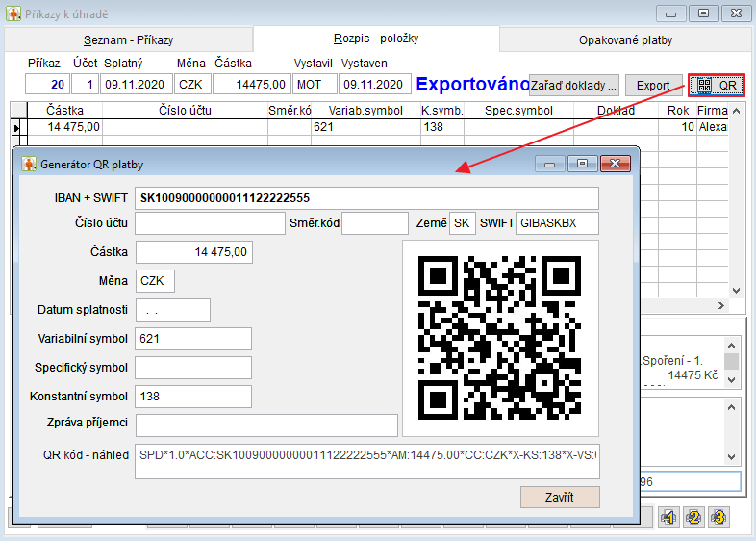
Task: Click the Konstantní symbol field
Action: (193, 397)
